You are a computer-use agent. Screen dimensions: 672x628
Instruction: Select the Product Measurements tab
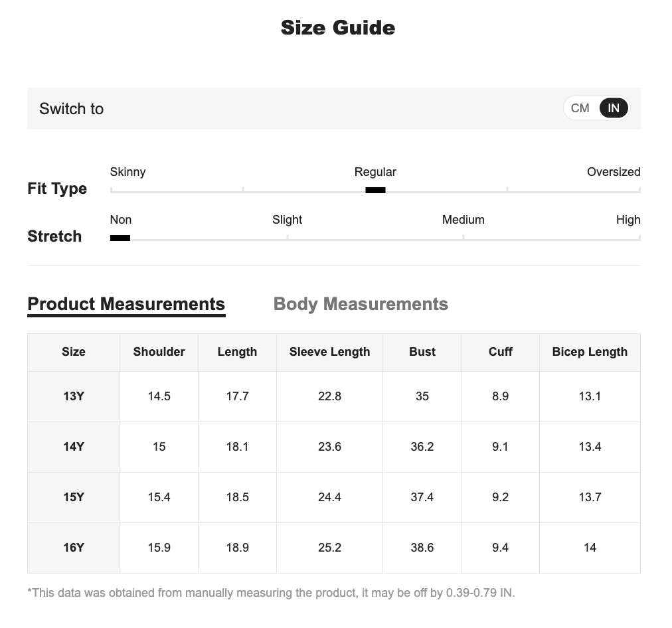[126, 304]
